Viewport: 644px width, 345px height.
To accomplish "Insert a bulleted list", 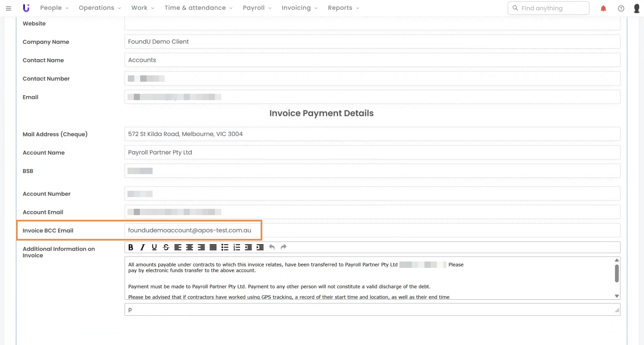I will tap(225, 247).
